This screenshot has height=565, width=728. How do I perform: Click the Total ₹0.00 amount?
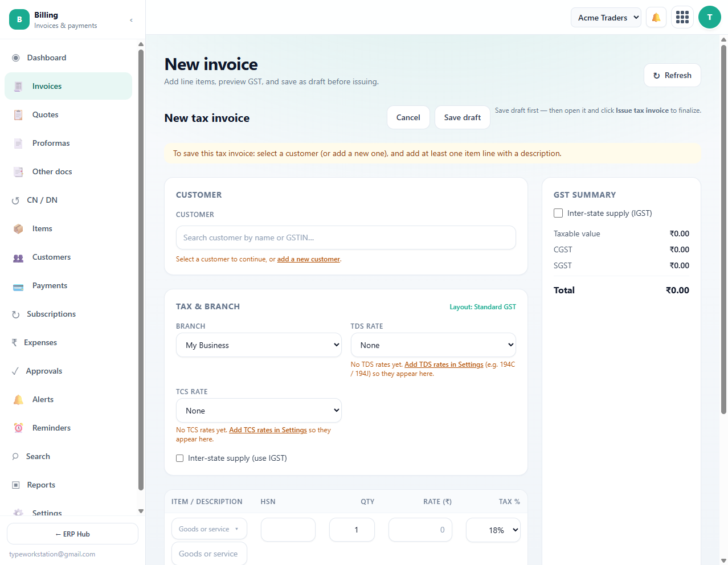coord(677,290)
